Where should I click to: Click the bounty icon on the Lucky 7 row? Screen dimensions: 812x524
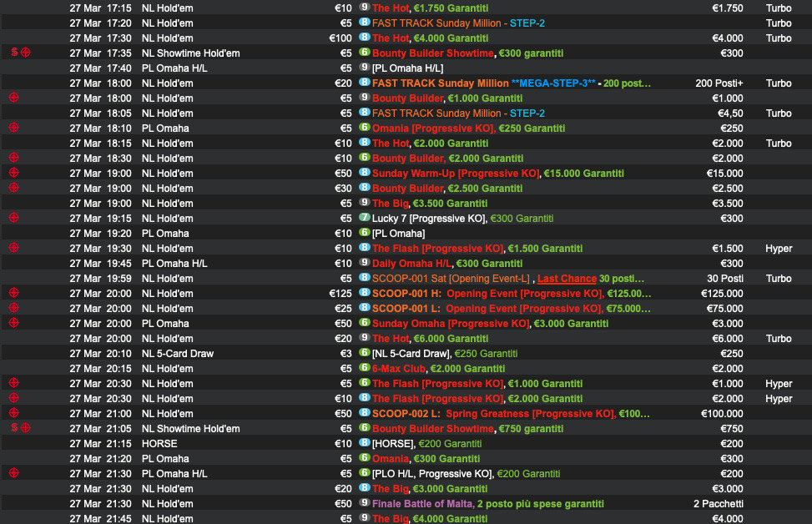pos(14,217)
